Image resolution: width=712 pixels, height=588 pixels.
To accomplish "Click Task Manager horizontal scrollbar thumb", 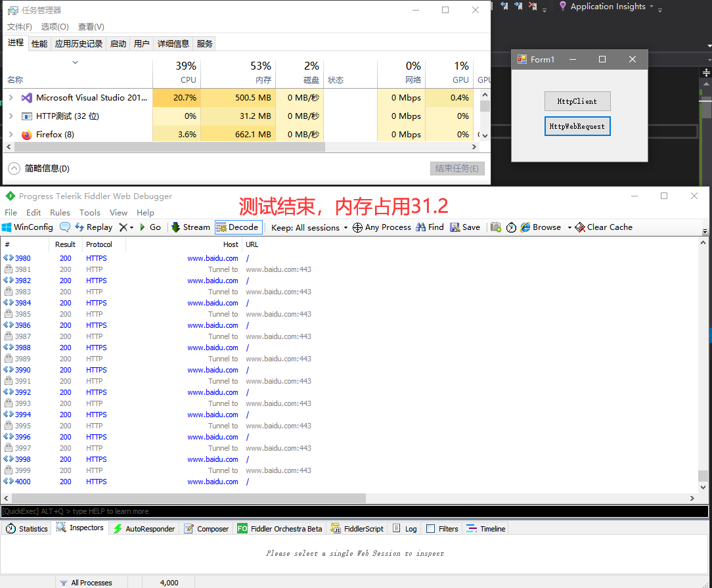I will (x=169, y=147).
